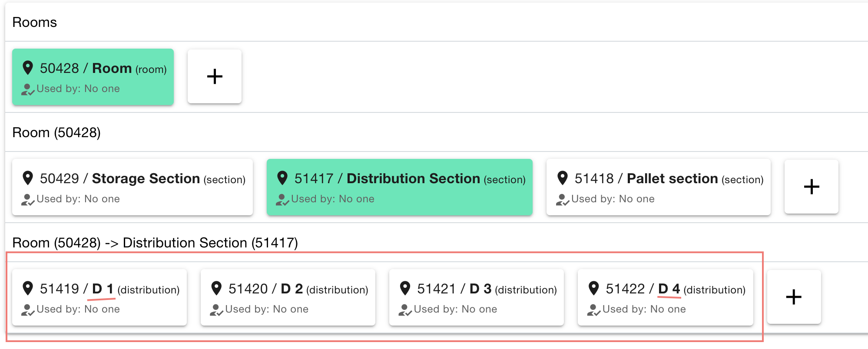868x349 pixels.
Task: Click location pin icon on Pallet section
Action: (563, 178)
